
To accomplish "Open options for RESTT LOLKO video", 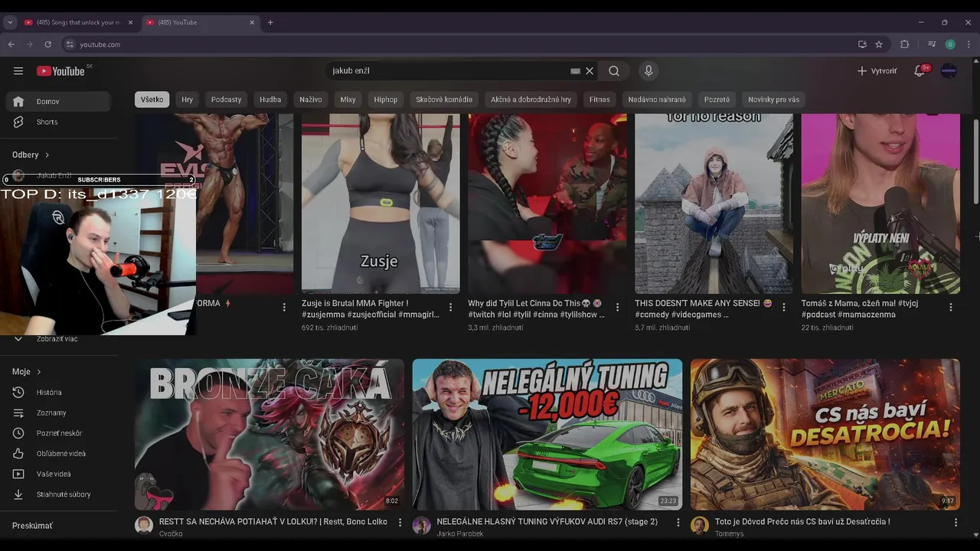I will coord(400,523).
